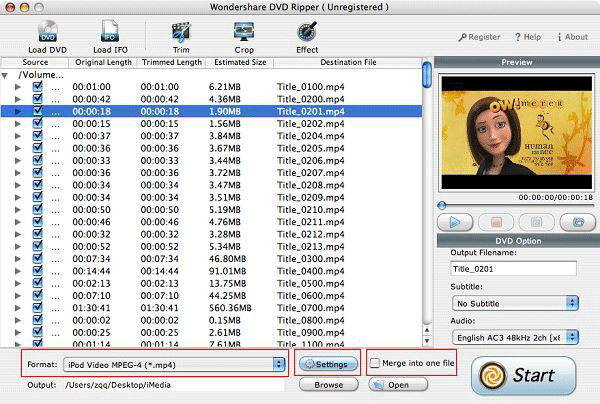Click the 01:30:41 original length cell
Screen dimensions: 600x404
91,308
